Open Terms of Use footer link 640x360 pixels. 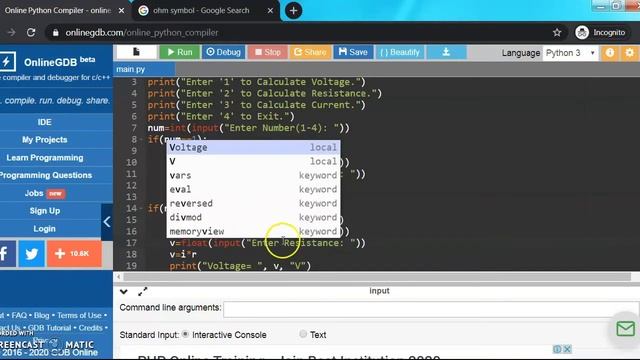pyautogui.click(x=79, y=315)
